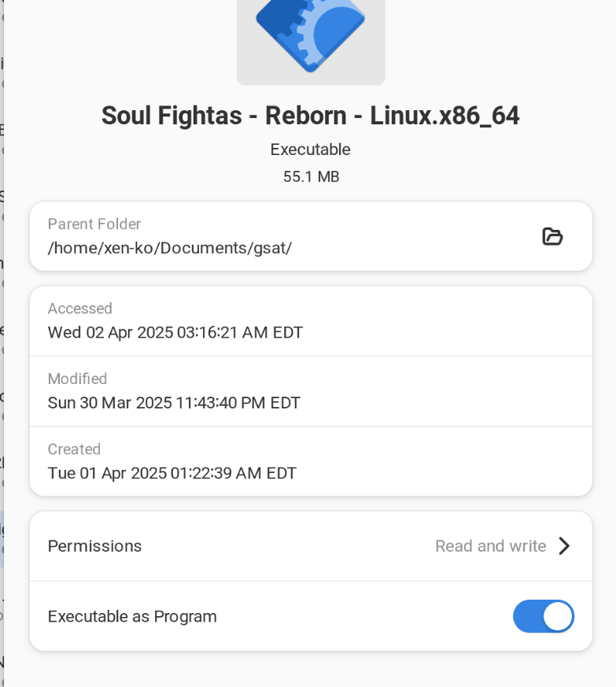The height and width of the screenshot is (687, 616).
Task: Click the 55.1 MB file size
Action: coord(311,176)
